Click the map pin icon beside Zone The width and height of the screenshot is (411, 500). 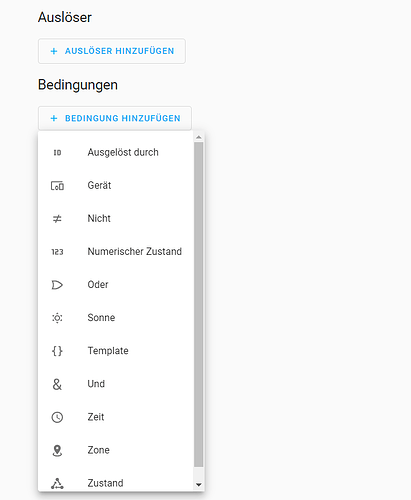[57, 450]
